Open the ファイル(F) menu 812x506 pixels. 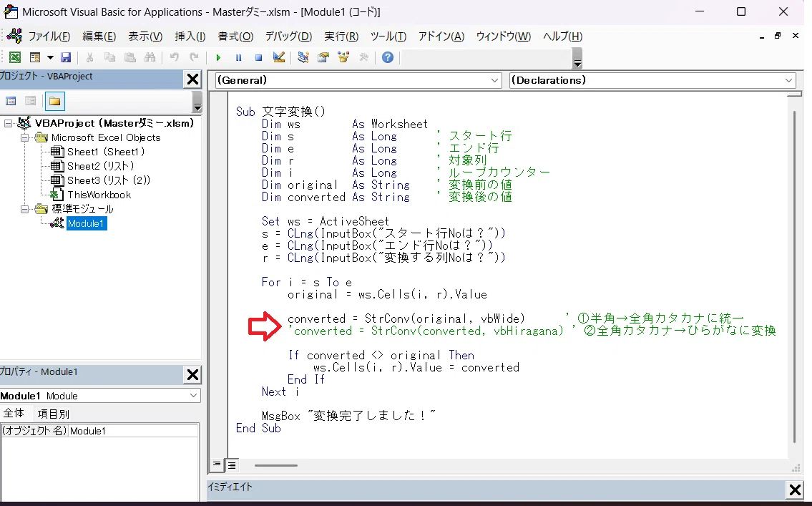49,37
